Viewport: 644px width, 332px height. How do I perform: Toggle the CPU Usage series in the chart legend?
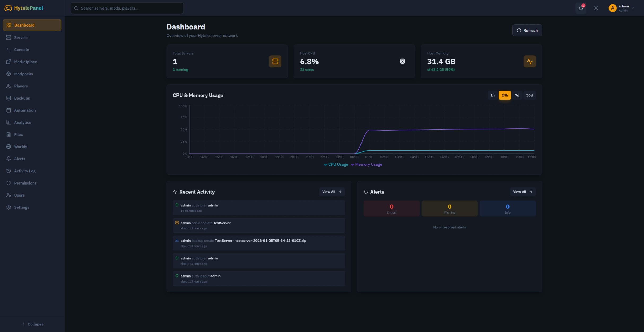pos(336,164)
